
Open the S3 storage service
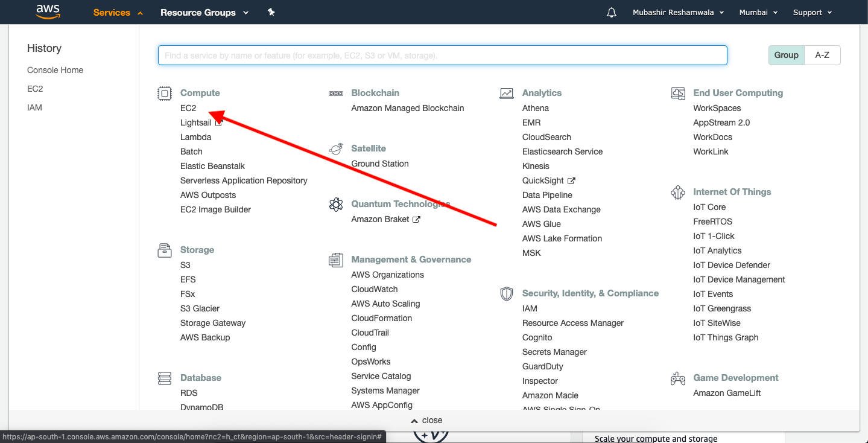[185, 265]
